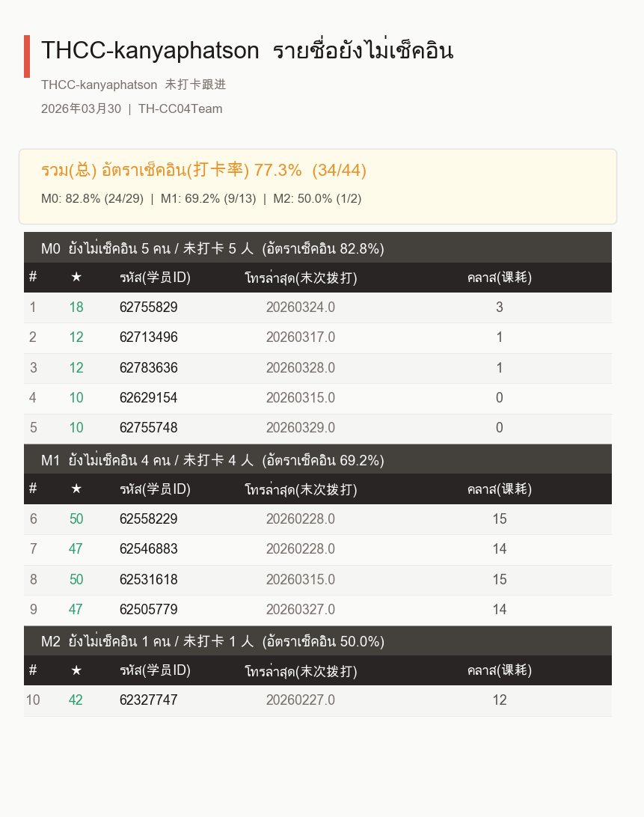The width and height of the screenshot is (644, 817).
Task: Select student ID 62713496
Action: click(x=149, y=337)
